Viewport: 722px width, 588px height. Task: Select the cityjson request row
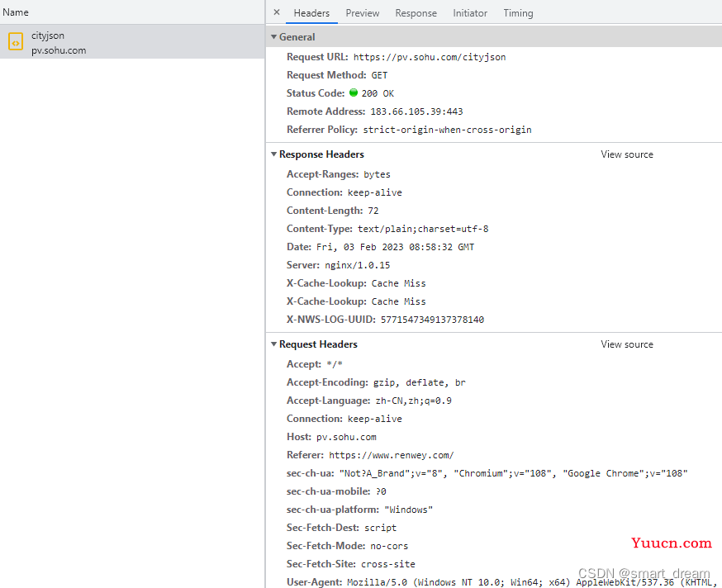click(132, 42)
